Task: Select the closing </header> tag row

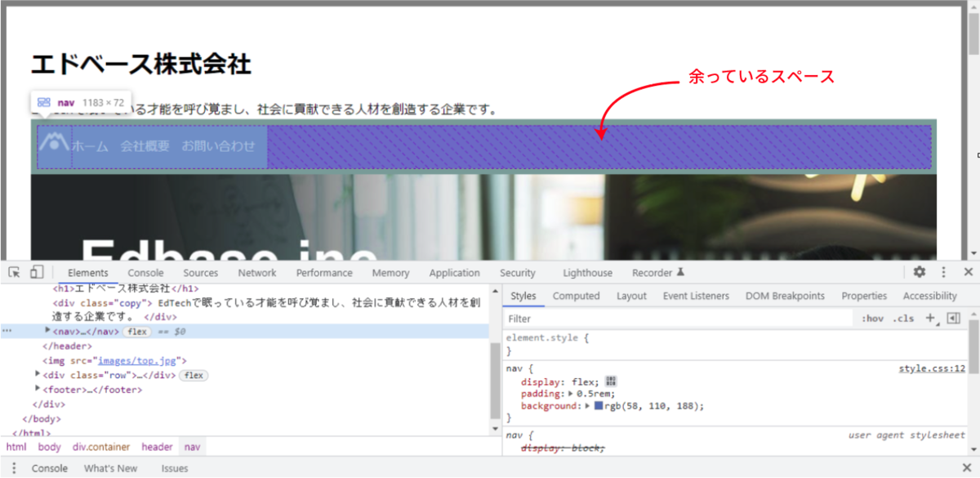Action: pos(67,346)
